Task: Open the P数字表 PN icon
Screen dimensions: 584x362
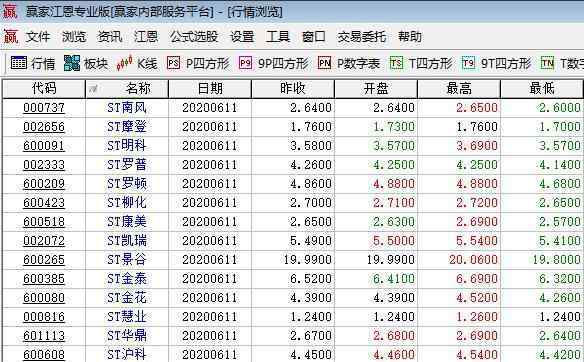Action: [324, 63]
